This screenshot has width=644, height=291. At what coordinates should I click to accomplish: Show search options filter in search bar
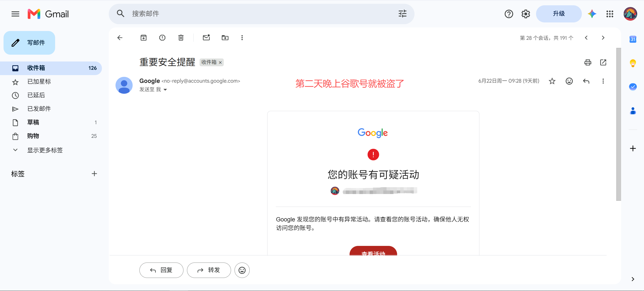[x=403, y=14]
